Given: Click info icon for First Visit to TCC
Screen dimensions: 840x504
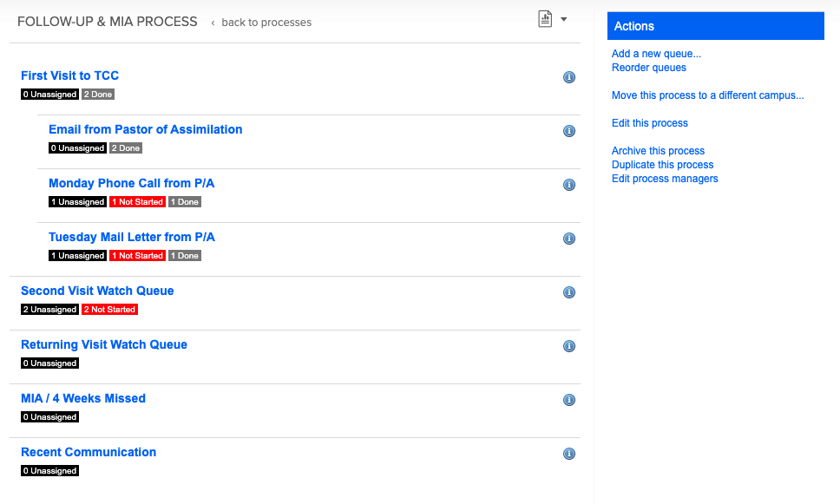Looking at the screenshot, I should pos(569,77).
